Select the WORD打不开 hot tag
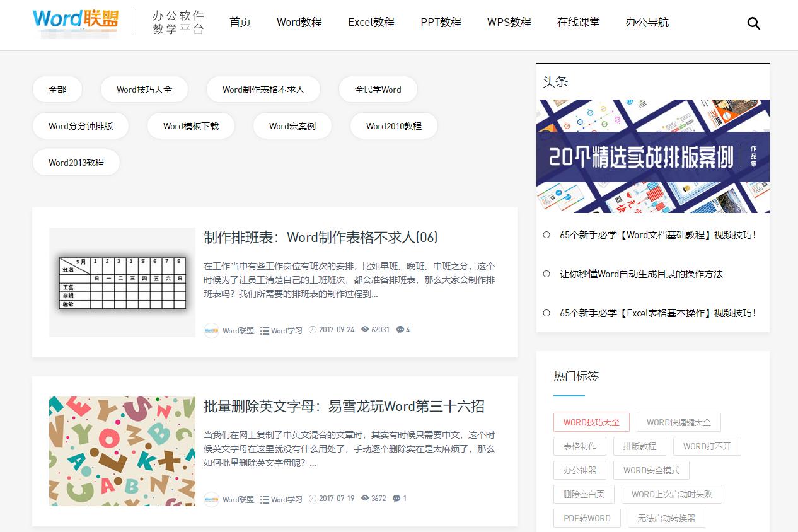 tap(707, 446)
